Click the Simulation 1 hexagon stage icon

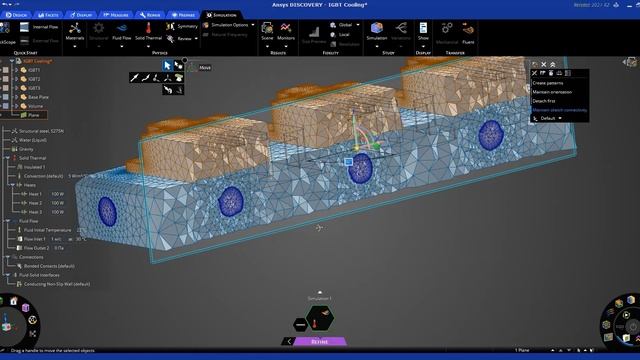320,318
